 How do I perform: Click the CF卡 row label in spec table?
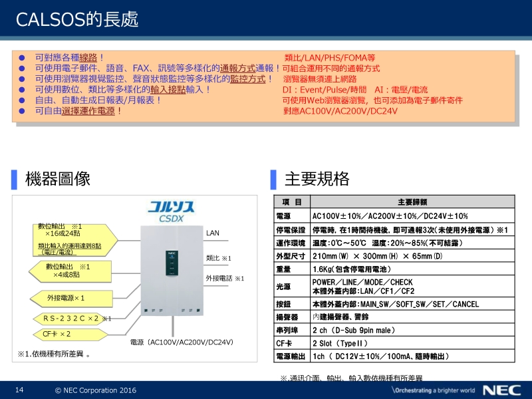(x=292, y=343)
